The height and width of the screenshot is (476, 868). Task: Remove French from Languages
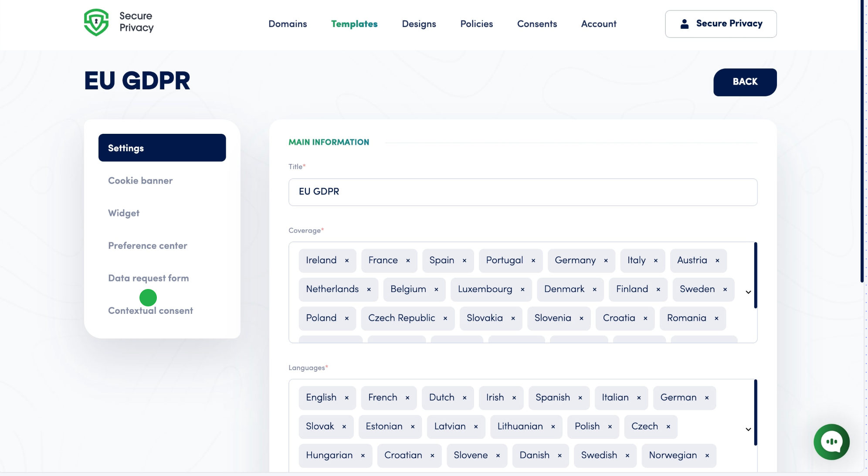(407, 398)
